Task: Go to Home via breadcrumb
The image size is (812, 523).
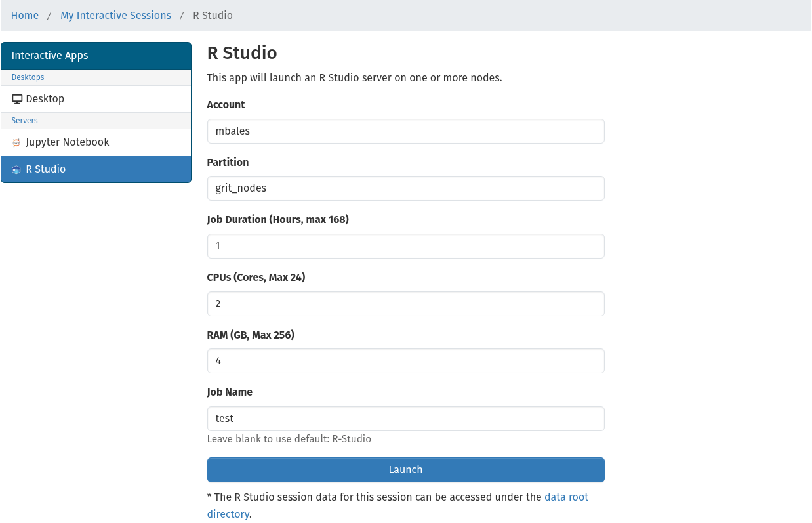Action: 25,15
